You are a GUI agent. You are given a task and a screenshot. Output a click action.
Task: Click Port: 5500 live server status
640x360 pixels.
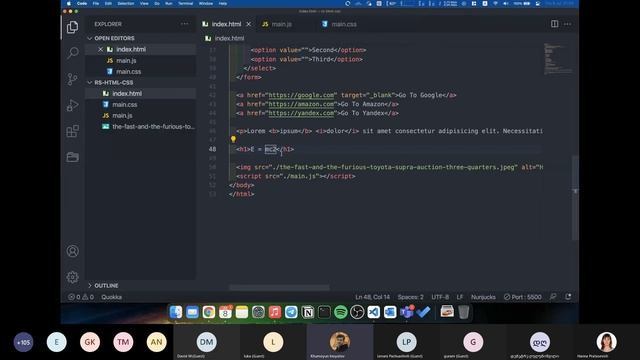tap(522, 297)
